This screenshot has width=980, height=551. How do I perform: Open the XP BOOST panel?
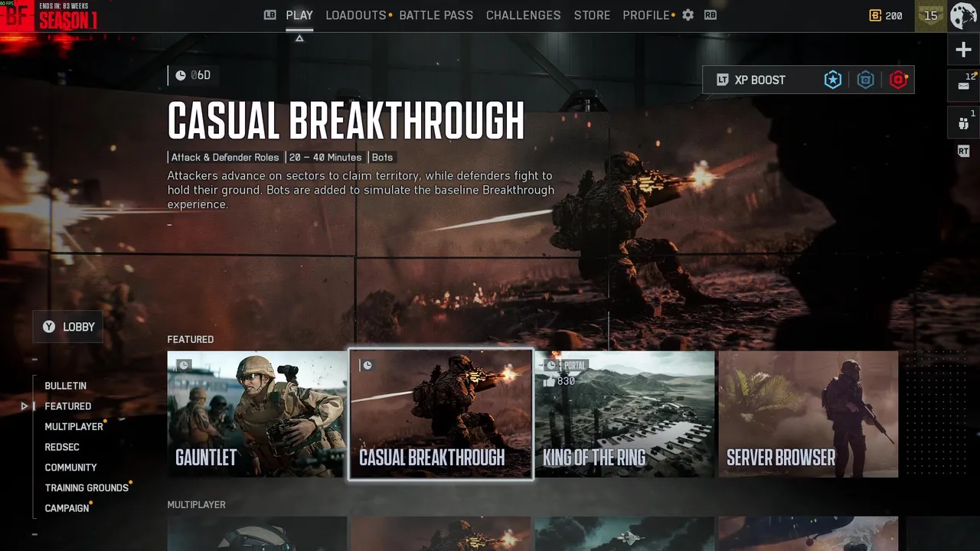click(x=808, y=80)
